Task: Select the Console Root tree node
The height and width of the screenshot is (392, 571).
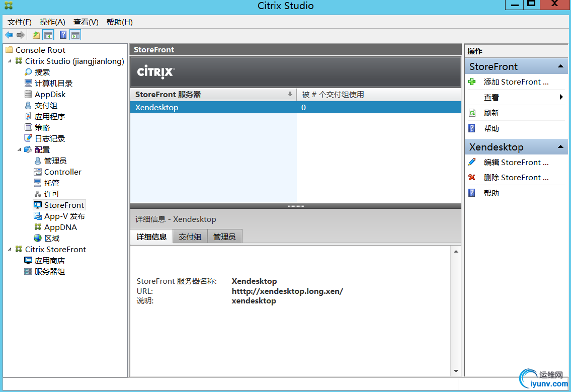Action: pyautogui.click(x=40, y=50)
